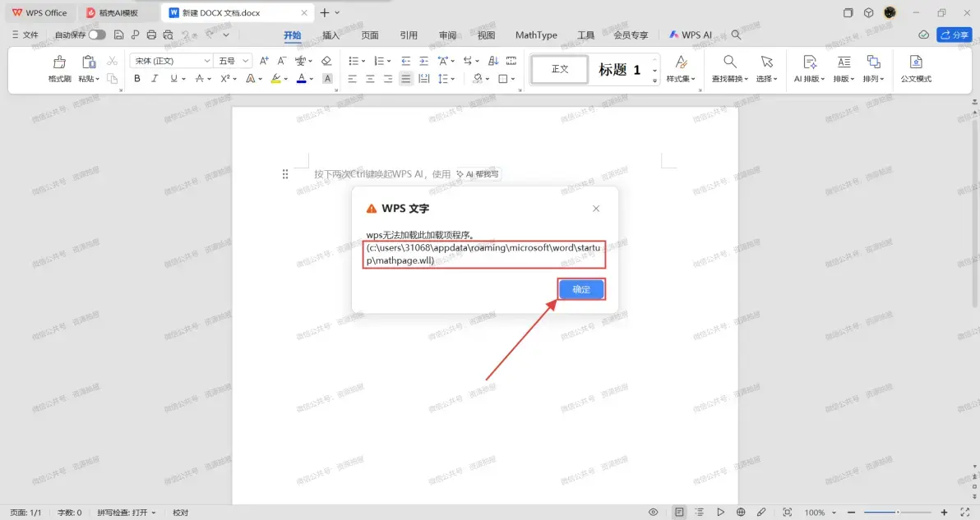Toggle the 自动保存 auto-save switch

click(97, 35)
